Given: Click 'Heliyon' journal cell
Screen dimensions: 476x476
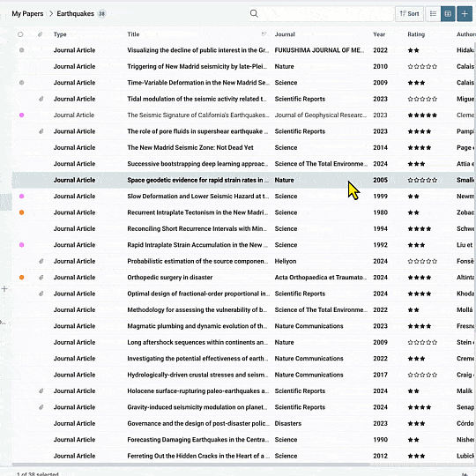Looking at the screenshot, I should pos(286,261).
